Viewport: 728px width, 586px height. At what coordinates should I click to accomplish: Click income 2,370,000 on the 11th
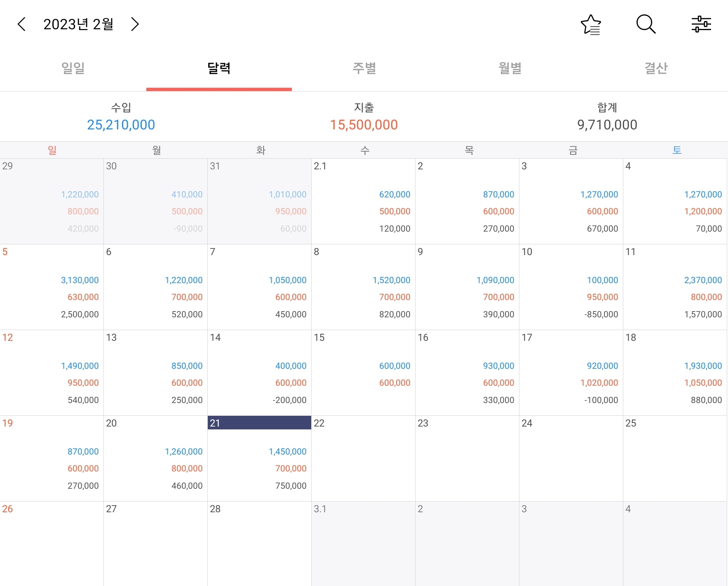tap(703, 280)
